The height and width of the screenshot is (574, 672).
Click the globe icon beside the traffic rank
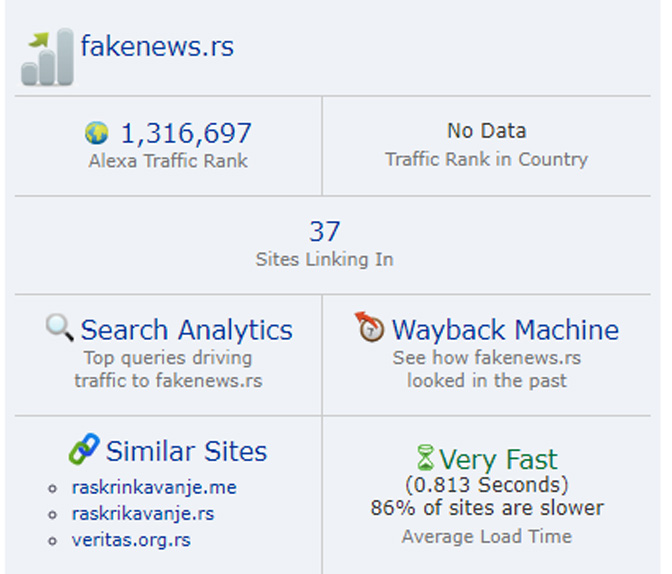(97, 133)
